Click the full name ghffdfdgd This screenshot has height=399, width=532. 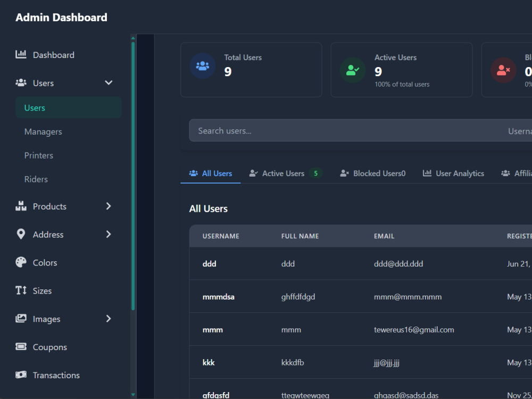[x=298, y=297]
